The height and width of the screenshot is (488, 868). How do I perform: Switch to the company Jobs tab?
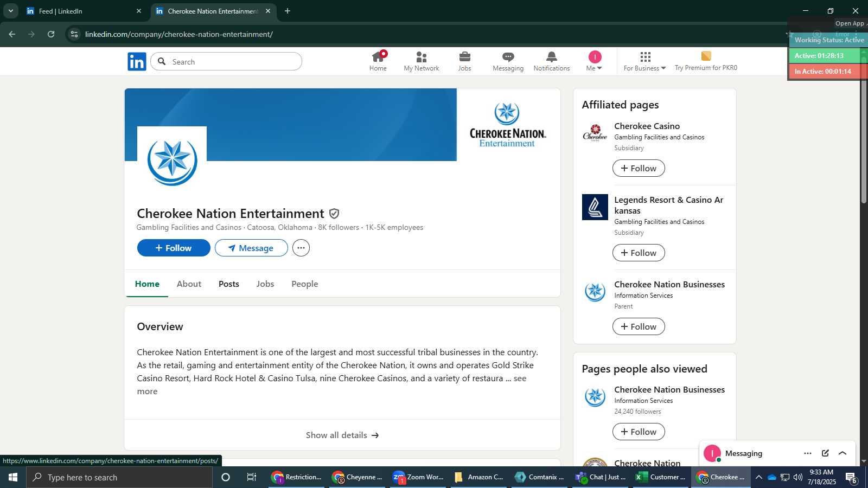click(x=265, y=284)
